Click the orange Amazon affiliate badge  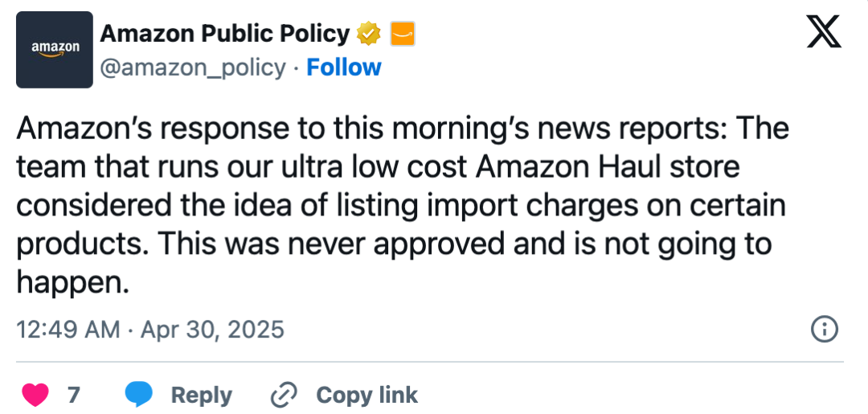403,35
